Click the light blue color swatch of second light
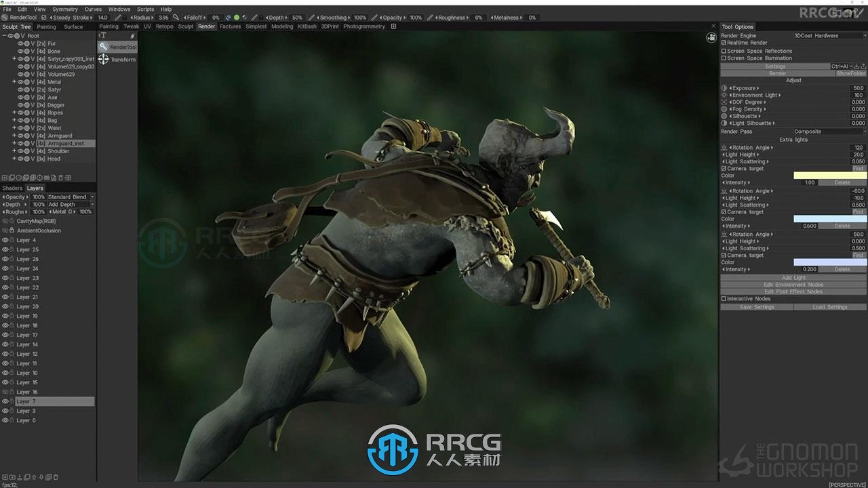 tap(830, 219)
